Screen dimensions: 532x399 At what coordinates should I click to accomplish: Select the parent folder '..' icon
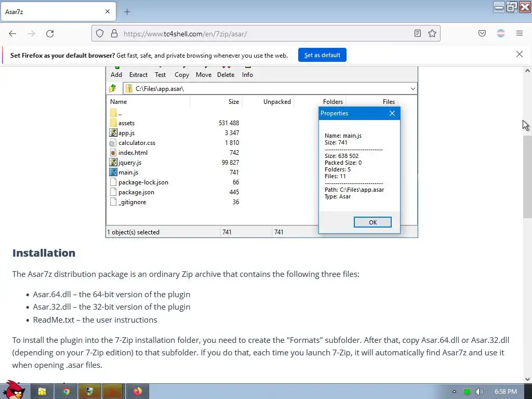pyautogui.click(x=113, y=113)
